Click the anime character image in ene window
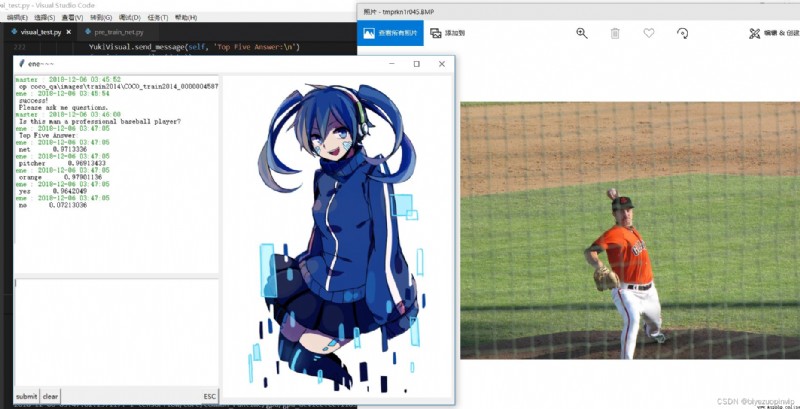800x409 pixels. click(x=337, y=239)
